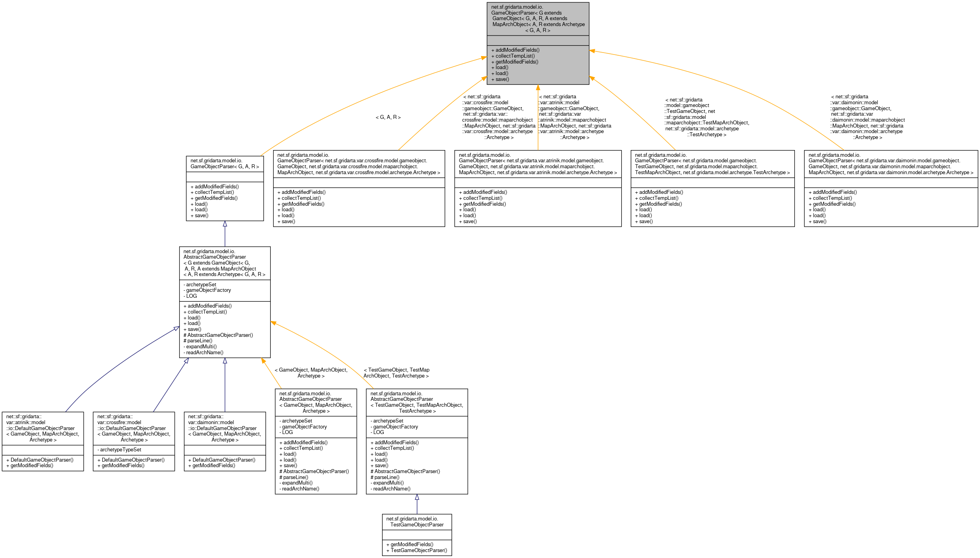Screen dimensions: 980x558
Task: Click the orange inheritance arrow to AbstractGameObjectParser
Action: pyautogui.click(x=273, y=324)
